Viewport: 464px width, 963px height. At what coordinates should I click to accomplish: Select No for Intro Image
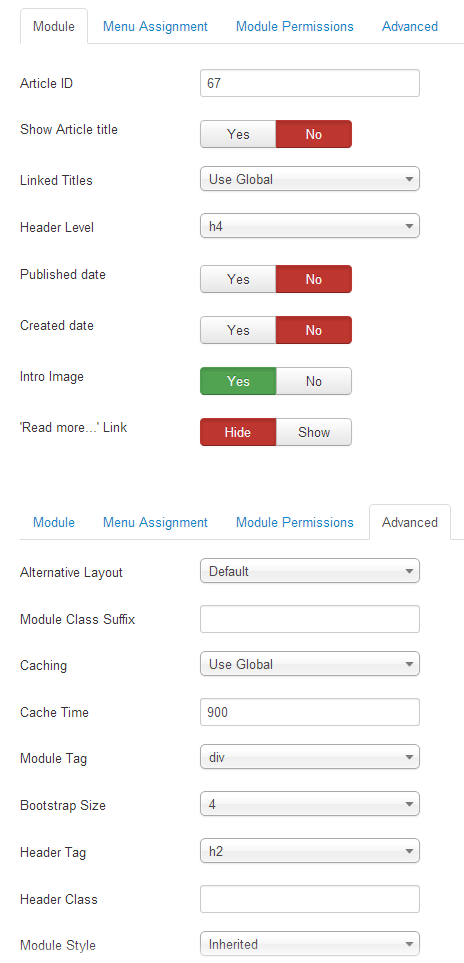tap(314, 381)
